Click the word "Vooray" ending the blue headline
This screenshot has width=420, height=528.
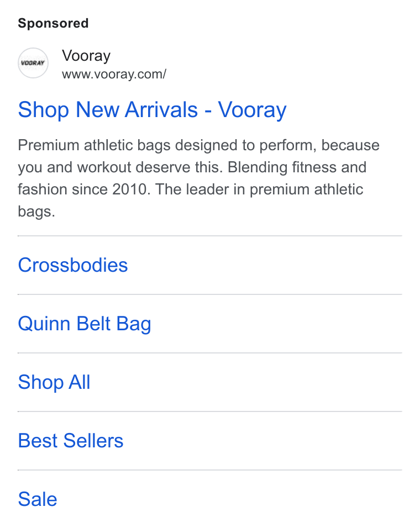252,110
